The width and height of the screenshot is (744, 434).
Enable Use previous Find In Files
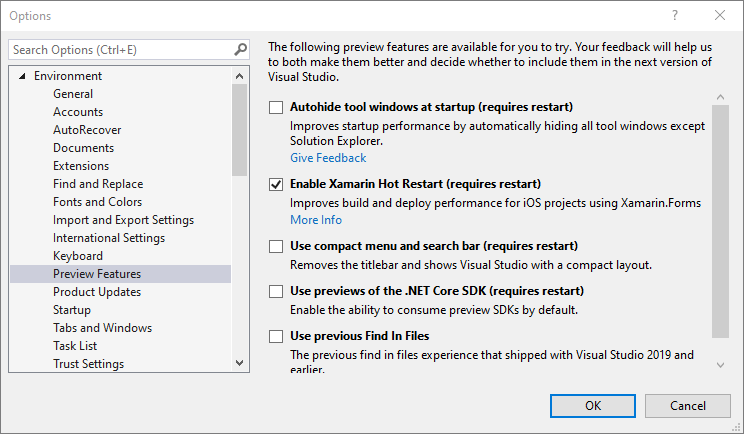[277, 336]
